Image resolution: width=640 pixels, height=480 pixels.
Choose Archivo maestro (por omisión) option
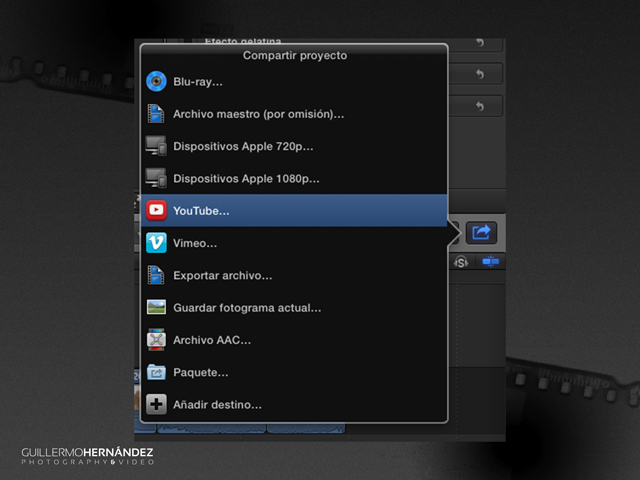click(x=294, y=114)
